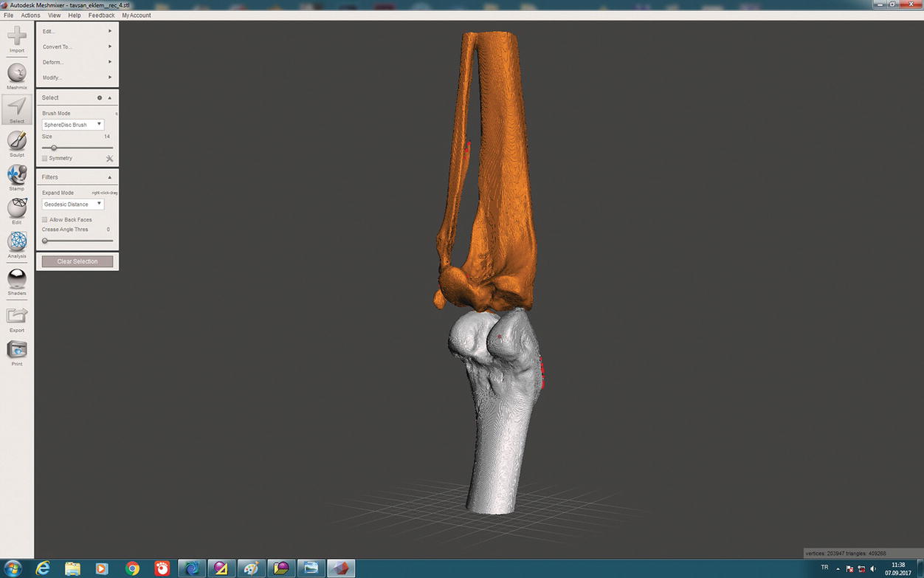
Task: Expand the Convert To... submenu
Action: 77,47
